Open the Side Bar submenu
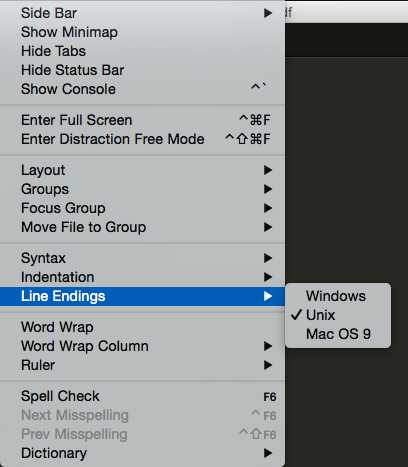The image size is (408, 467). coord(142,13)
